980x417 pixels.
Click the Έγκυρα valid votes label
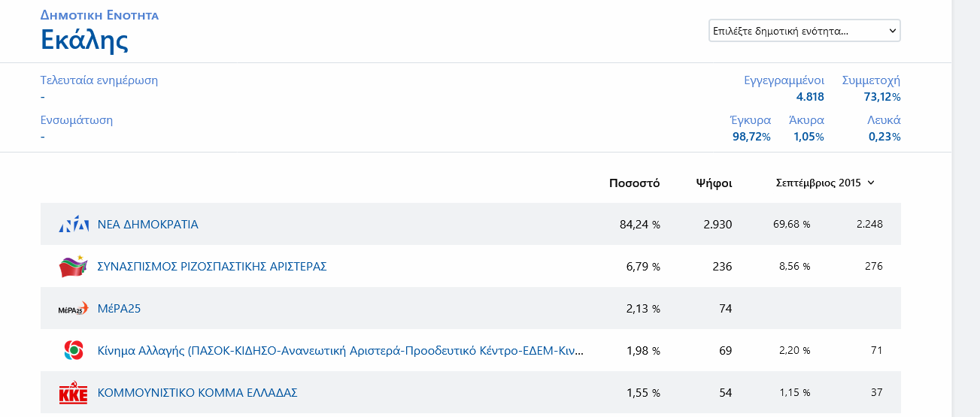[x=750, y=120]
